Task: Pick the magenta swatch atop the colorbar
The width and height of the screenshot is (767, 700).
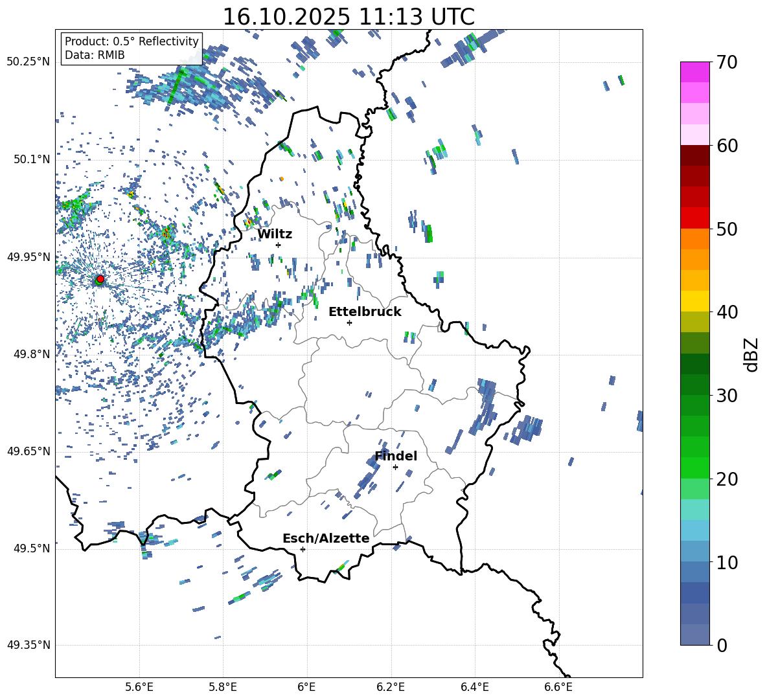Action: 695,71
